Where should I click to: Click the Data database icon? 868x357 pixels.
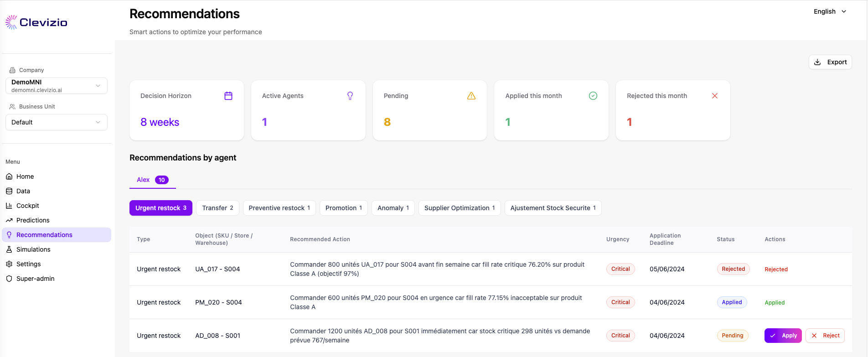click(x=9, y=191)
